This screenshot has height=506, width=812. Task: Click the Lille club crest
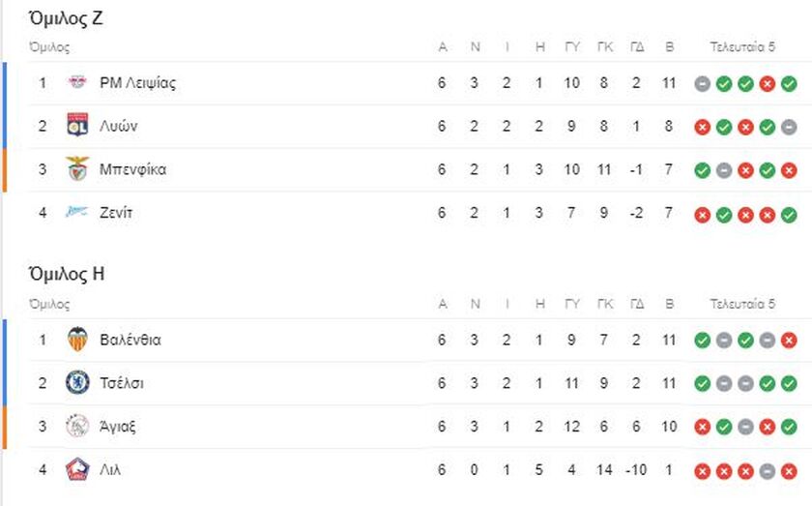[77, 470]
